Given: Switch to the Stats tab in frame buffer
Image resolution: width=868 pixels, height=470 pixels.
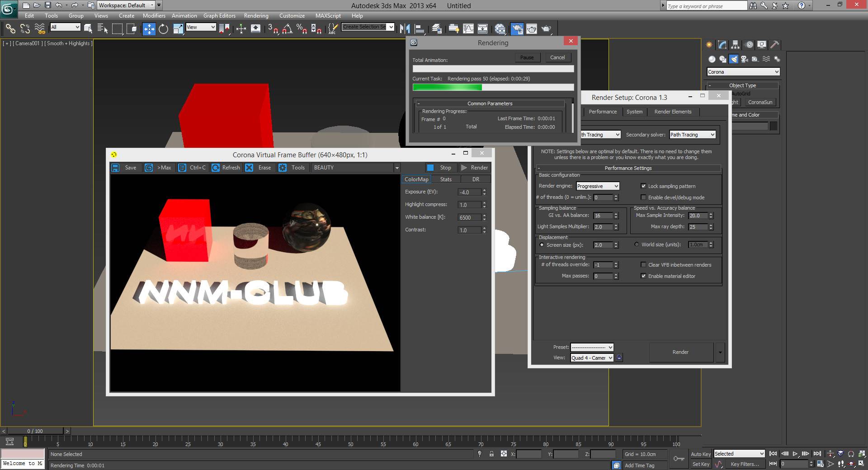Looking at the screenshot, I should point(446,179).
